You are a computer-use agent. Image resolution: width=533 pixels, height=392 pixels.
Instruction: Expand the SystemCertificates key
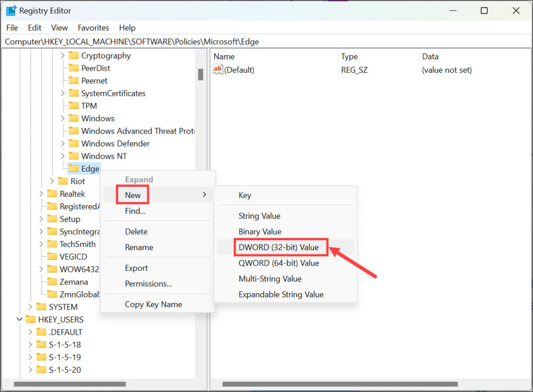click(62, 93)
